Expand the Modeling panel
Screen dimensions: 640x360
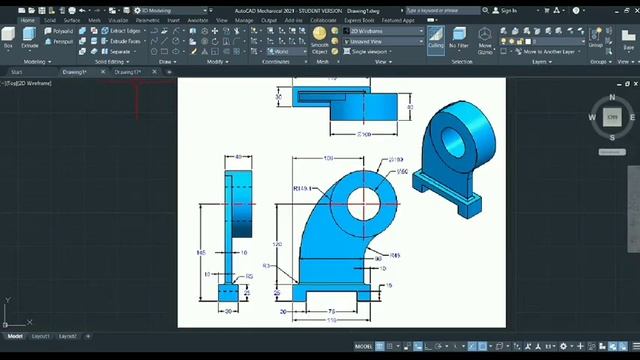tap(38, 62)
